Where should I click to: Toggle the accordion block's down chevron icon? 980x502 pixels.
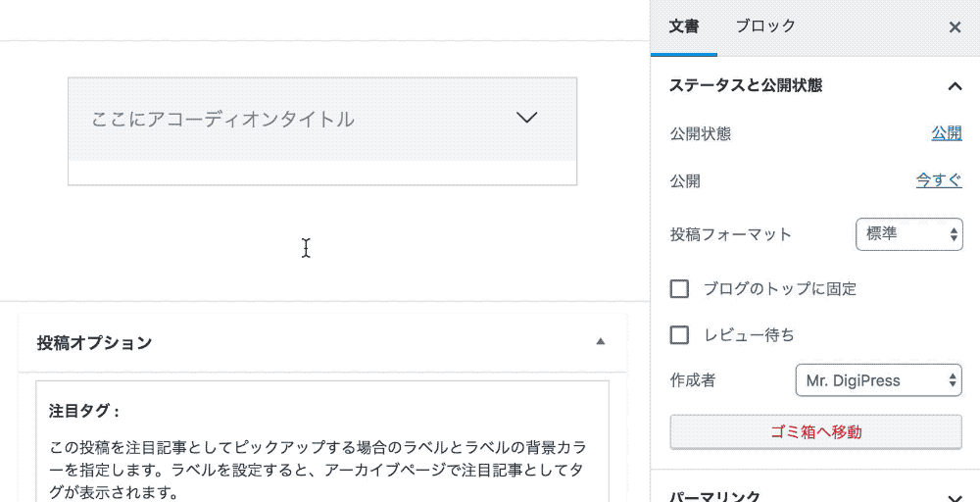[527, 118]
